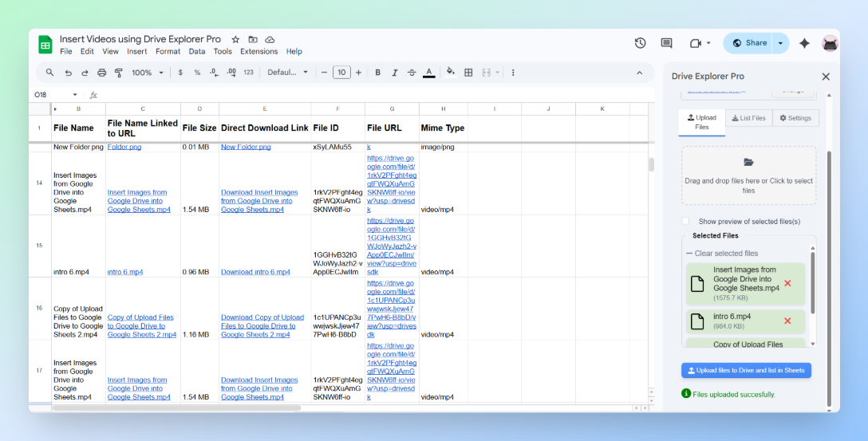Click the Google Sheets logo icon

click(x=45, y=45)
